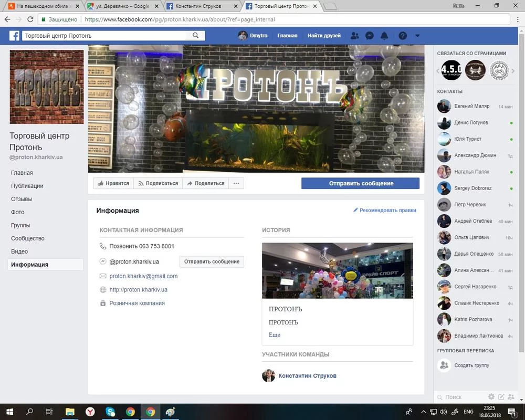Go to Главная in the top bar
Image resolution: width=525 pixels, height=420 pixels.
pyautogui.click(x=287, y=36)
